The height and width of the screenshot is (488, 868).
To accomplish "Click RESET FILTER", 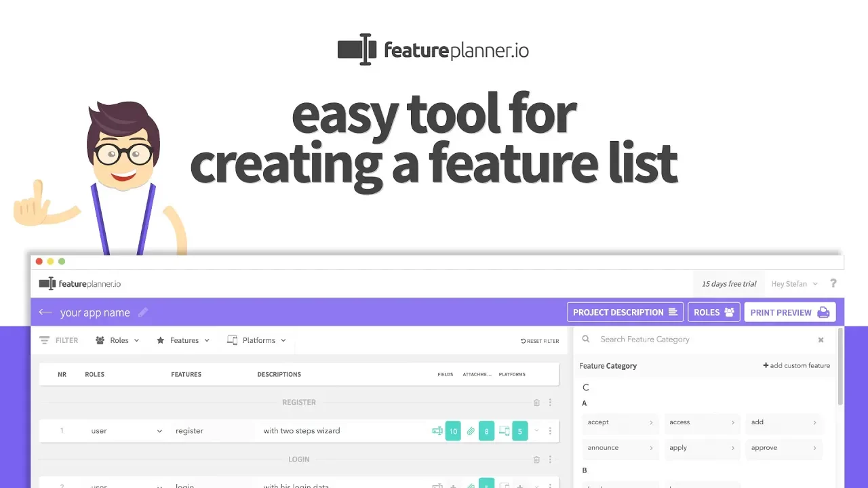I will pos(540,341).
